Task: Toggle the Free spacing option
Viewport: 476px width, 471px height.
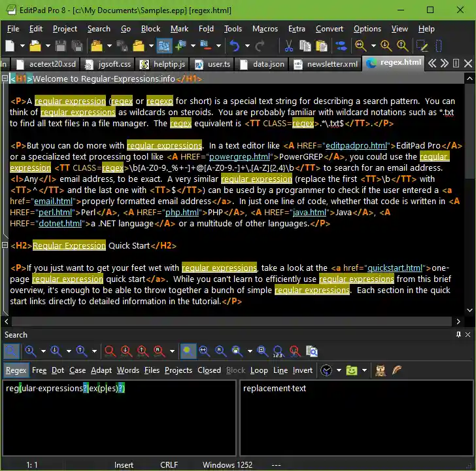Action: pos(39,370)
